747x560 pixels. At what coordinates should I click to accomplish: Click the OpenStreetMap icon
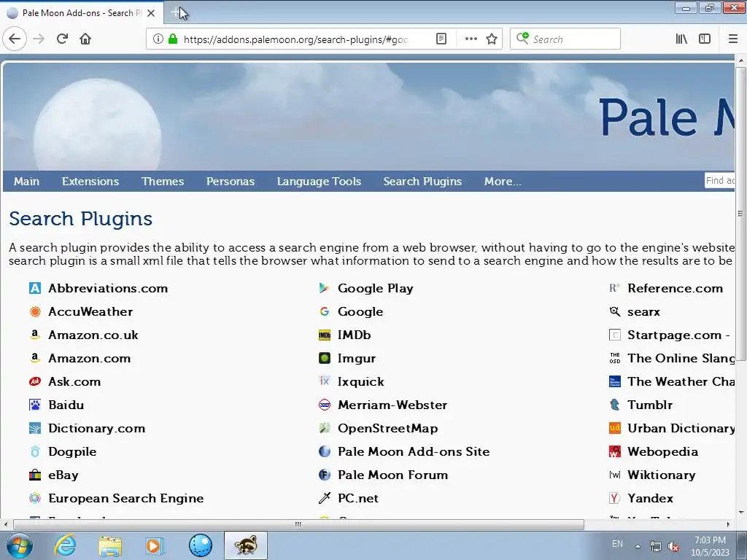(x=325, y=428)
